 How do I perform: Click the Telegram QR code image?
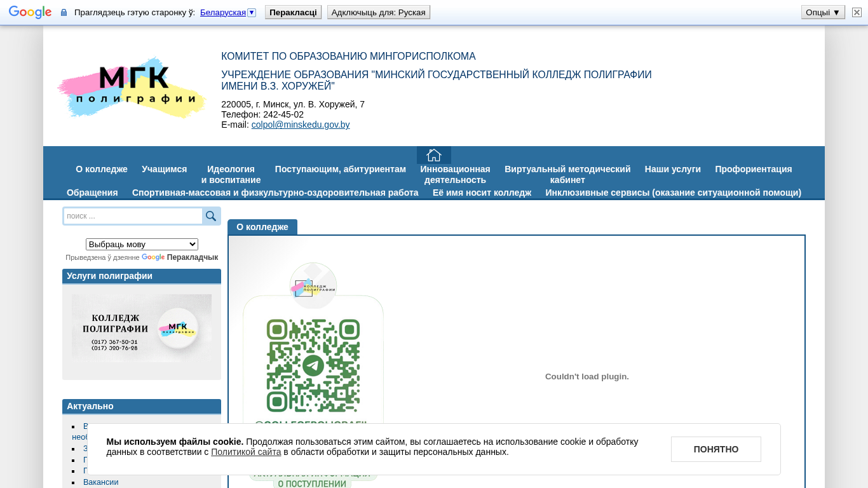[x=313, y=365]
